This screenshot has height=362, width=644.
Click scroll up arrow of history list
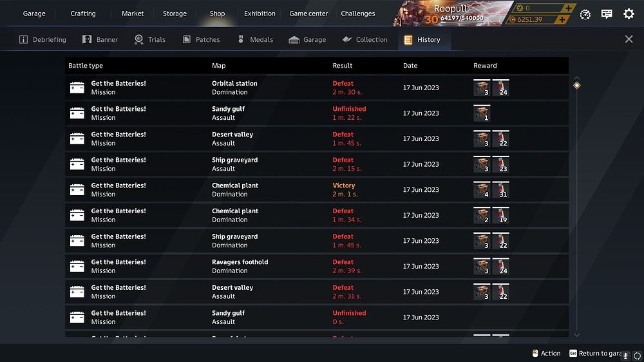(576, 78)
